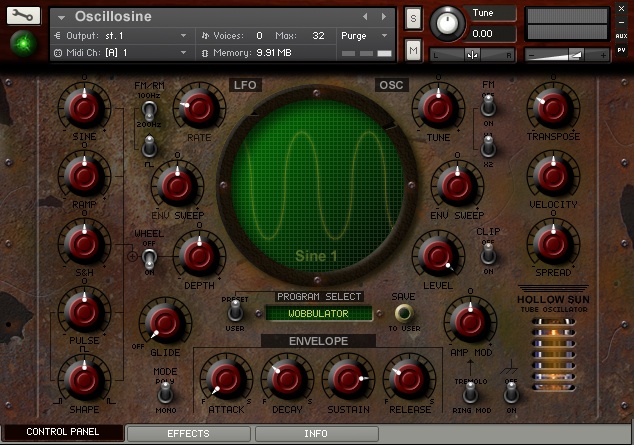634x445 pixels.
Task: Click the SHAPE knob
Action: pos(84,379)
